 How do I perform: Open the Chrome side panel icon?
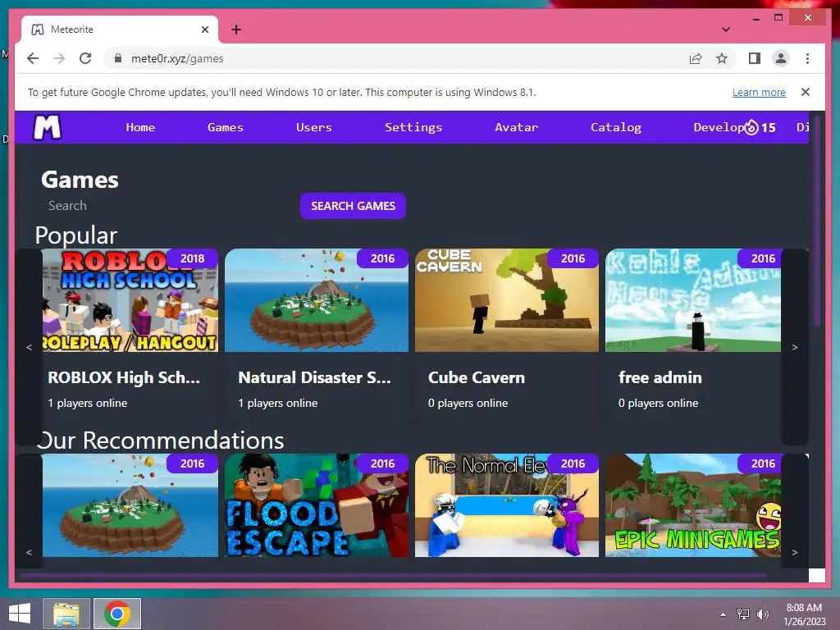coord(755,58)
